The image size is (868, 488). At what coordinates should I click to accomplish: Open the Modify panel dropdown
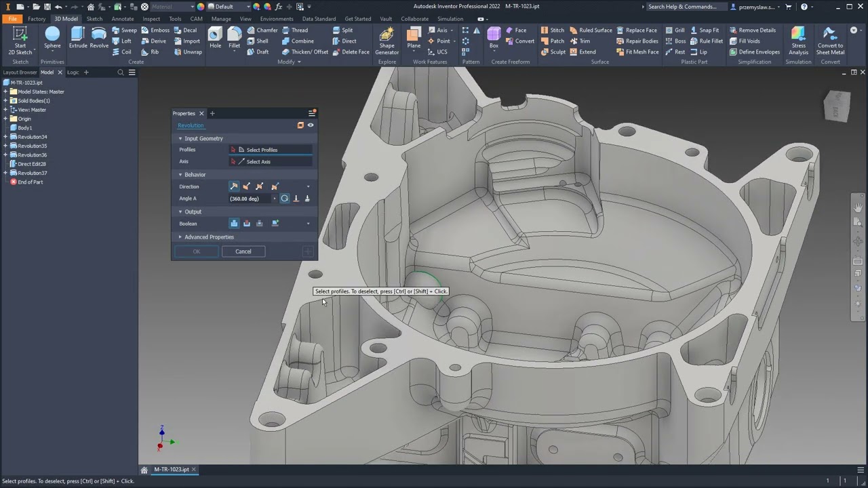tap(289, 62)
